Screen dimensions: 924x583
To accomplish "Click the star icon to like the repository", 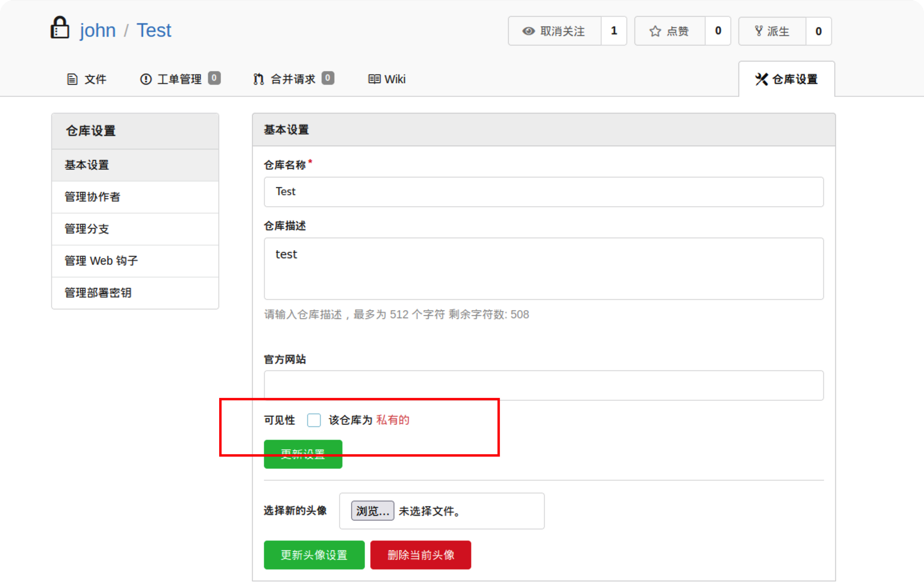I will pyautogui.click(x=655, y=31).
